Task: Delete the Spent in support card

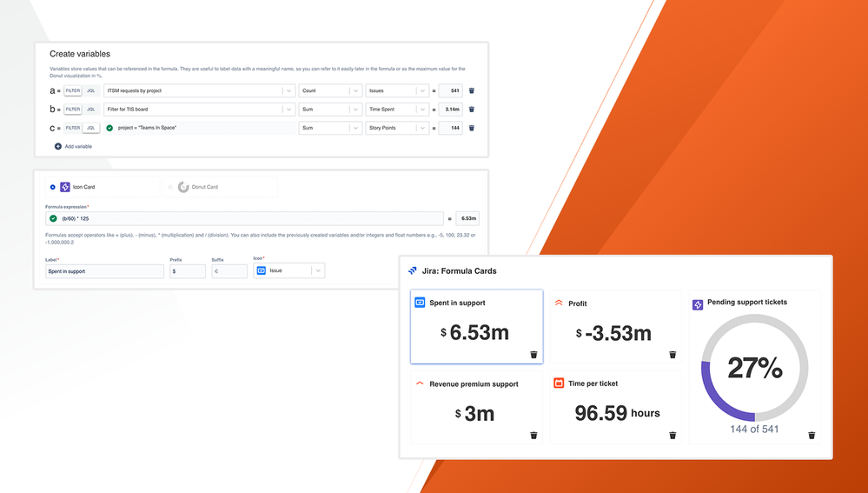Action: (533, 355)
